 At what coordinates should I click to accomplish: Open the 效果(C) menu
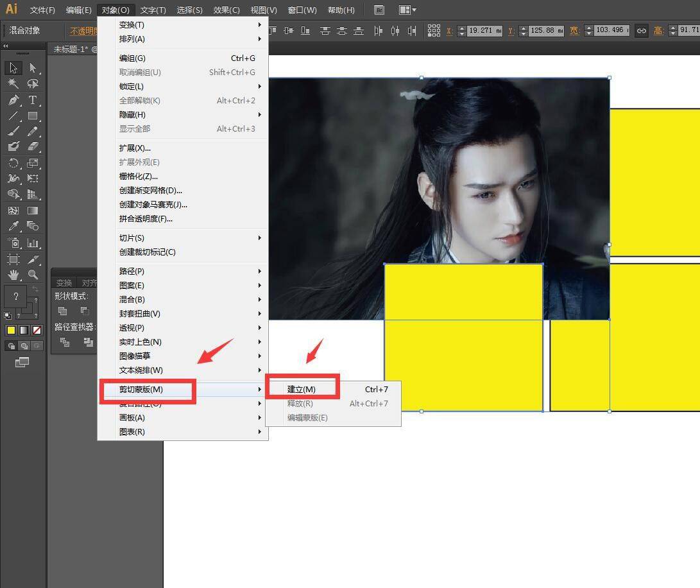pyautogui.click(x=226, y=10)
